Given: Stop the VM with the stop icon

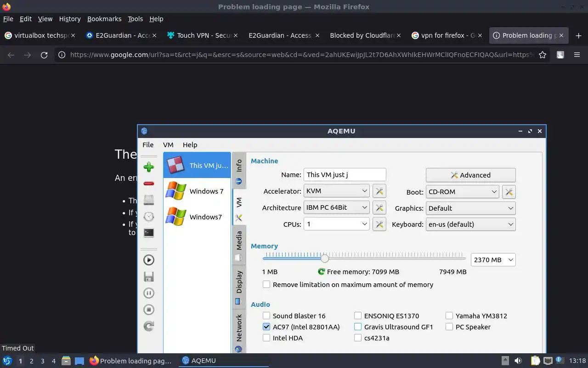Looking at the screenshot, I should coord(148,310).
